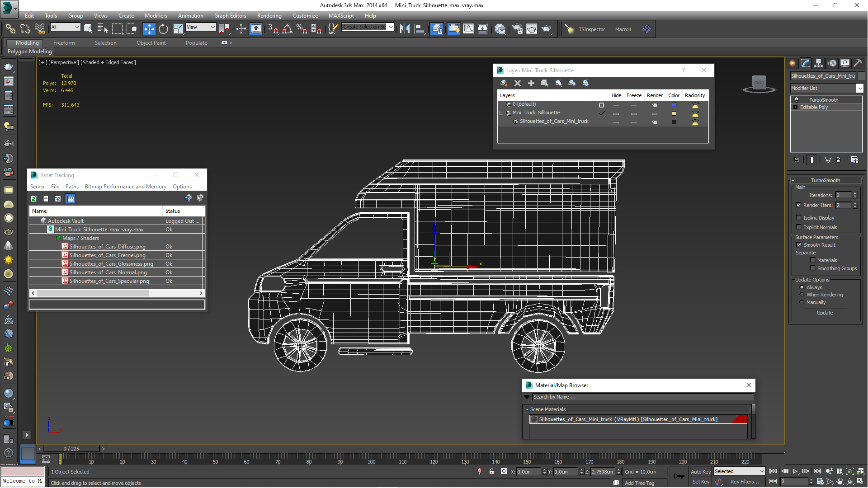Open the Curve Editor
Image resolution: width=868 pixels, height=488 pixels.
(468, 29)
